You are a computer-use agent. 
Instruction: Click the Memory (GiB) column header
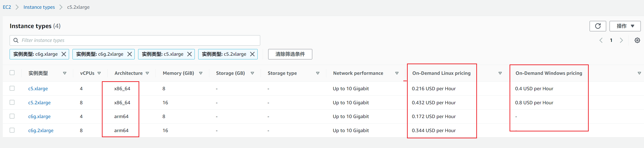click(x=178, y=73)
